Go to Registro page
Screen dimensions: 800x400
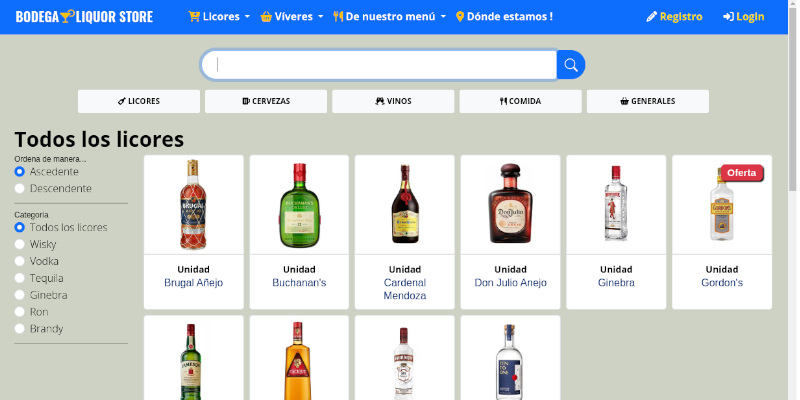coord(674,17)
